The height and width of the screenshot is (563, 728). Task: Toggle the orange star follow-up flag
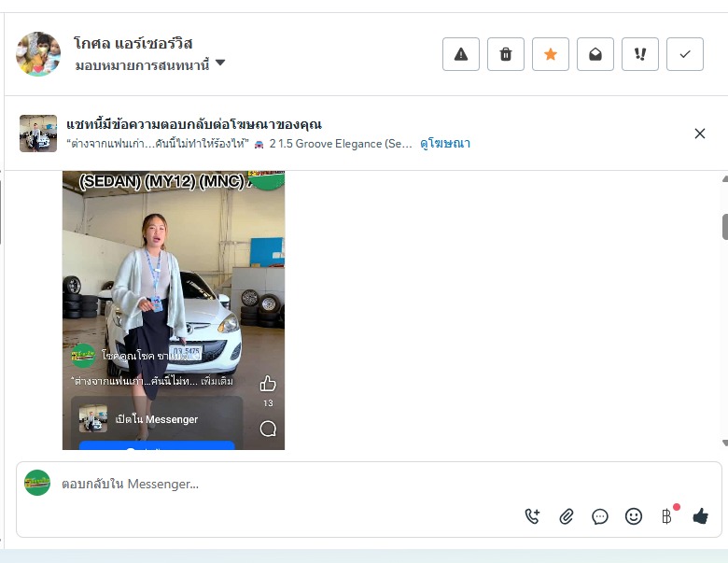pos(550,54)
